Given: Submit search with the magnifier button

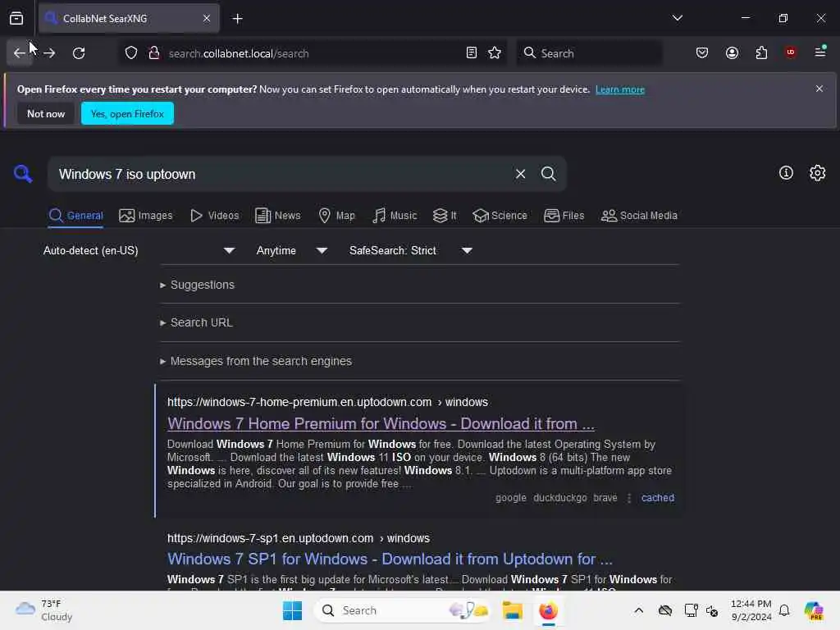Looking at the screenshot, I should click(x=548, y=174).
